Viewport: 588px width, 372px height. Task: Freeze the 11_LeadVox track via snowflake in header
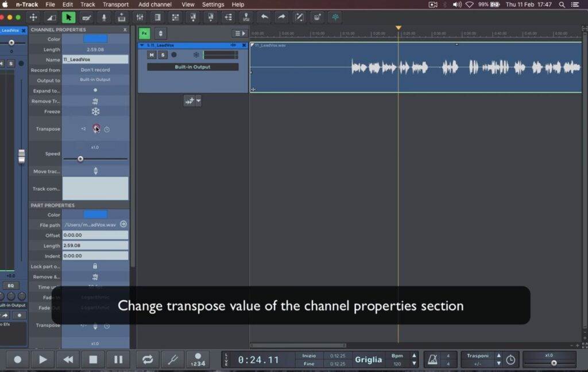(196, 55)
